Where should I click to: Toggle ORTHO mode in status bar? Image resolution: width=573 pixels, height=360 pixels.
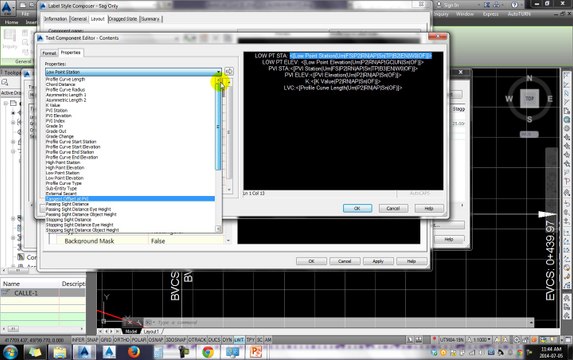122,340
